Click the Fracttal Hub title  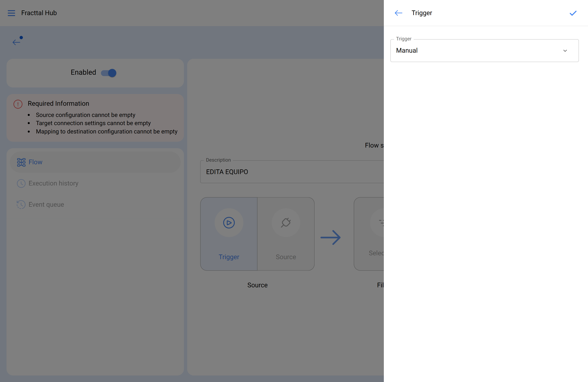39,13
